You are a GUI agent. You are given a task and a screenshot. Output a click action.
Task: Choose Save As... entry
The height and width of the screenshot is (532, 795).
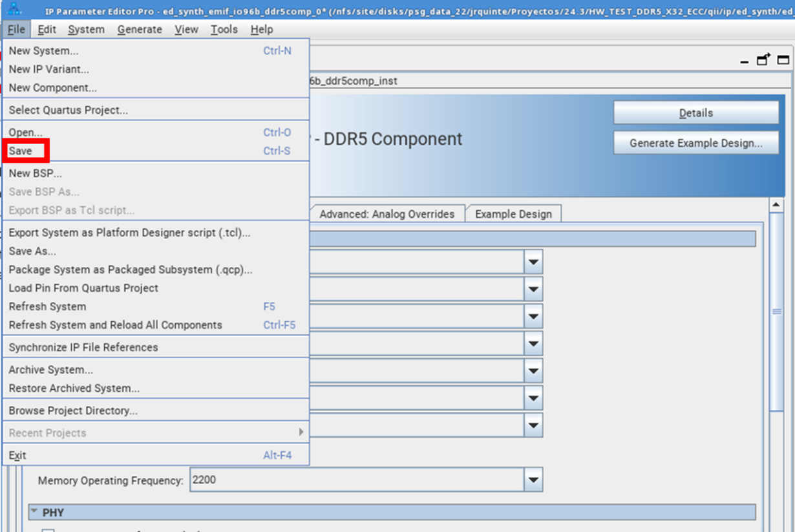(x=156, y=251)
